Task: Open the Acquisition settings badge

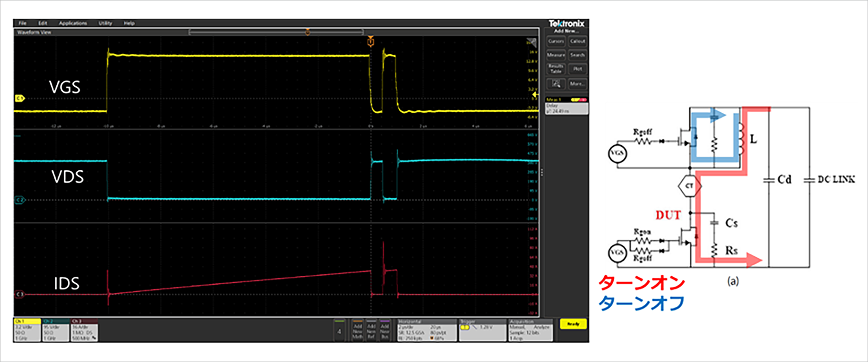Action: click(x=530, y=330)
